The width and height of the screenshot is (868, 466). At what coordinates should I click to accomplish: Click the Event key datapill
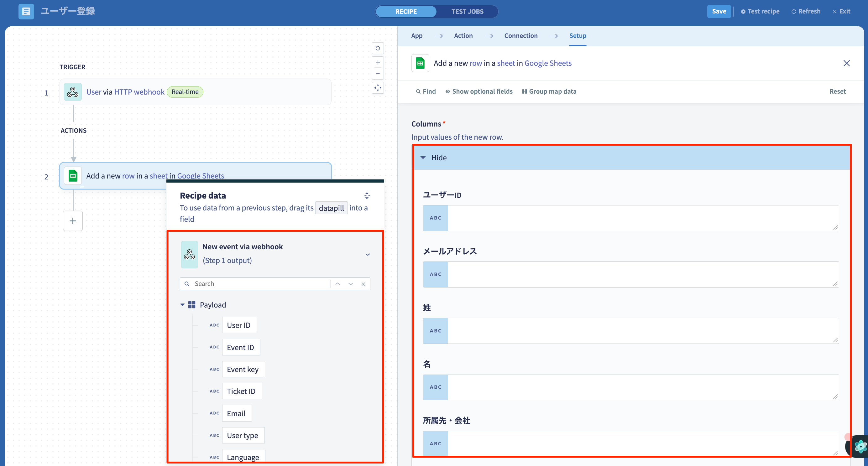tap(243, 369)
